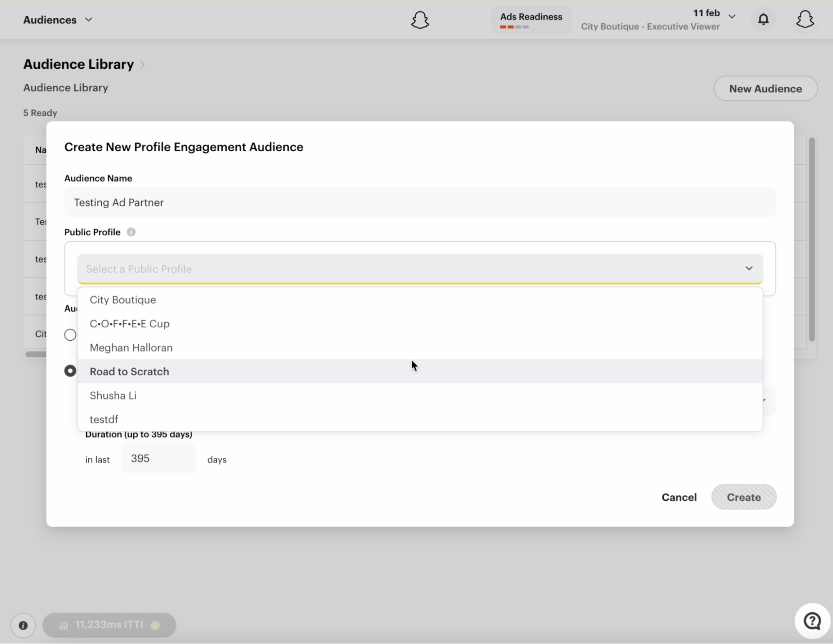
Task: Choose C•O•F•F•E•E Cup profile option
Action: [420, 324]
